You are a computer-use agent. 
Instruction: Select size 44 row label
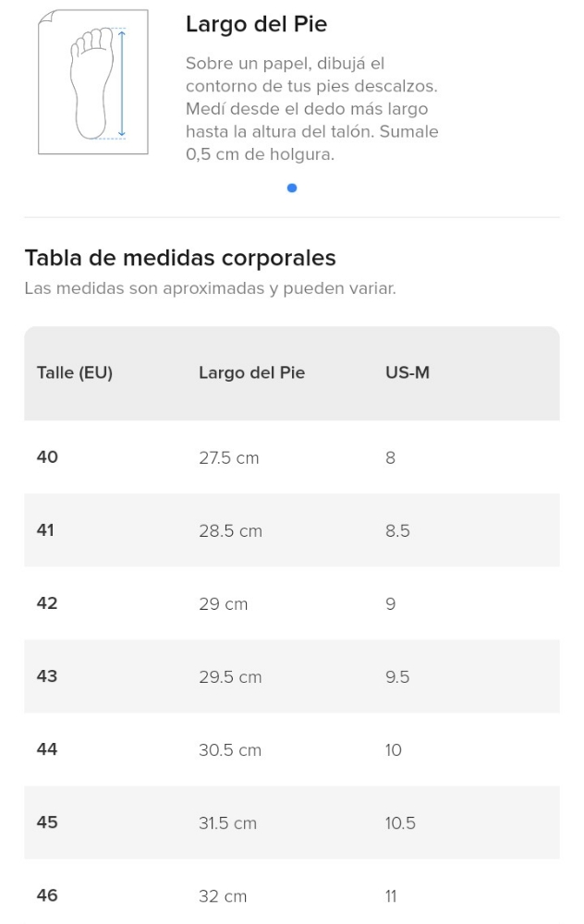pos(47,749)
